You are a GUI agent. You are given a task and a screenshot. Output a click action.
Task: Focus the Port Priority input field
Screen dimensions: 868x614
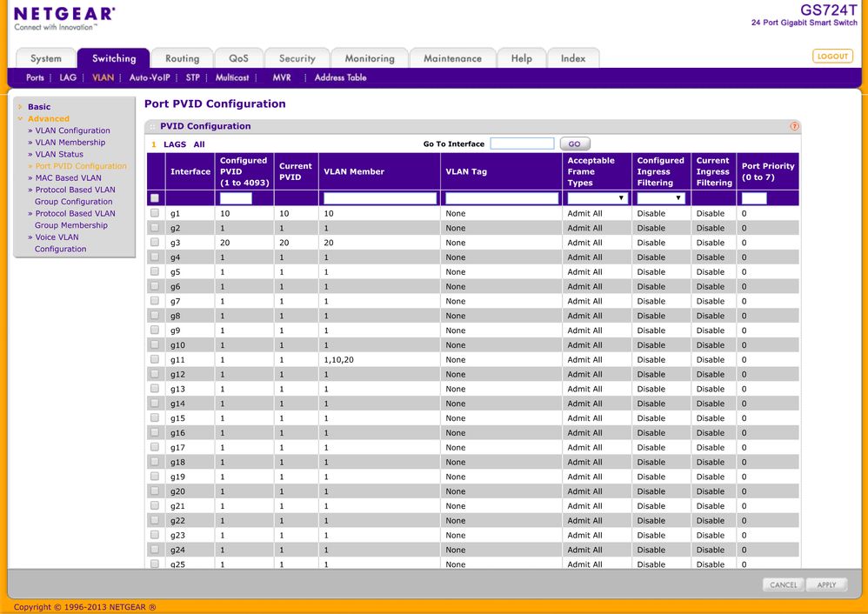[754, 198]
